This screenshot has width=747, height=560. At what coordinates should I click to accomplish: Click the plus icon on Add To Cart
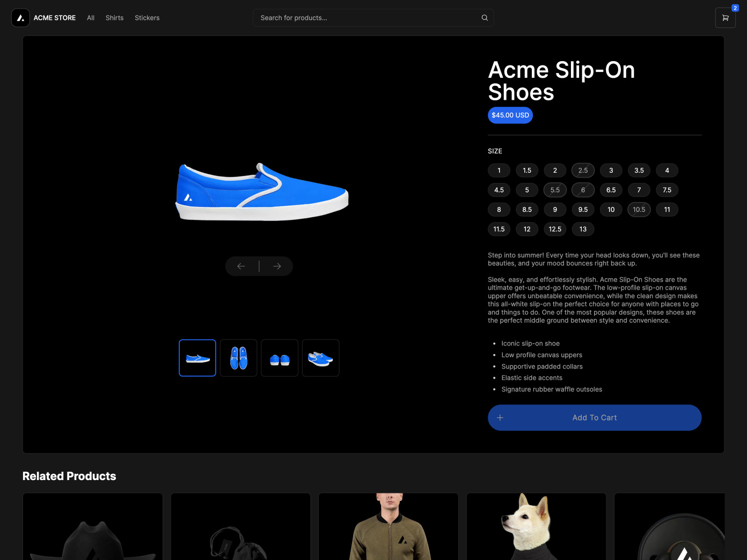click(500, 418)
